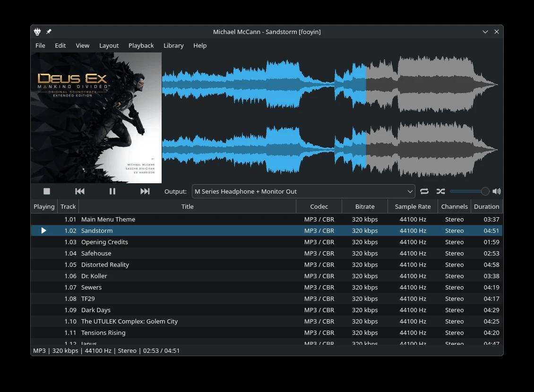534x392 pixels.
Task: Click track number 1.05
Action: click(70, 265)
